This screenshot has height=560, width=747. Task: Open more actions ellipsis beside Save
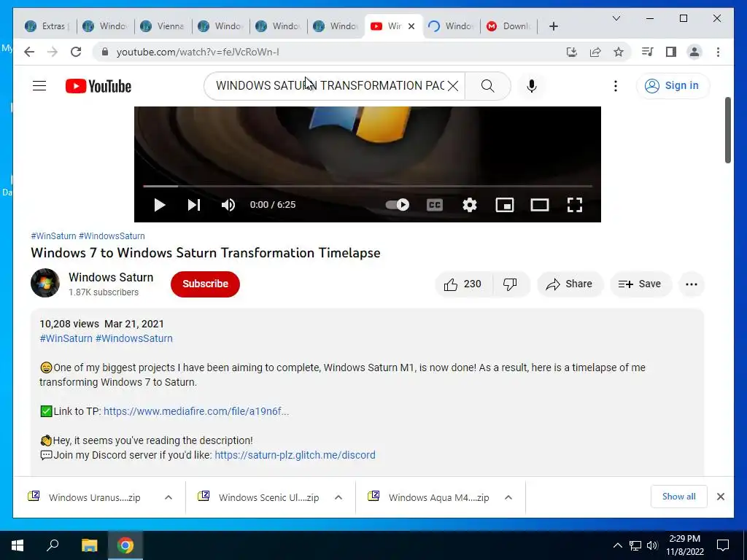point(692,284)
